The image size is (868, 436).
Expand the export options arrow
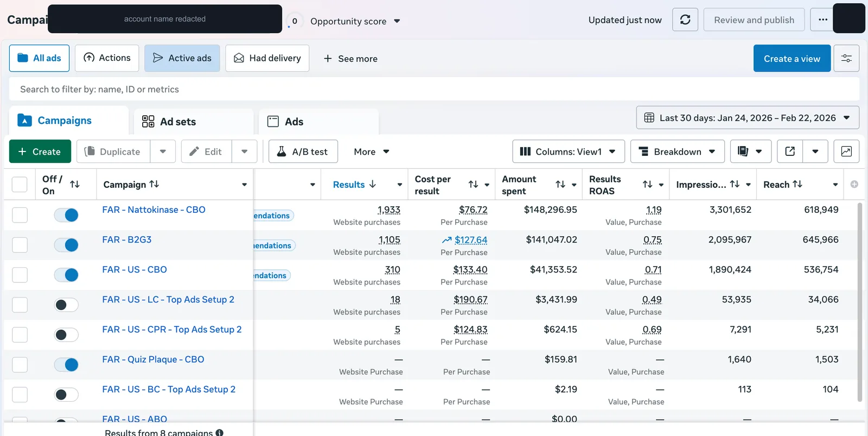[815, 151]
